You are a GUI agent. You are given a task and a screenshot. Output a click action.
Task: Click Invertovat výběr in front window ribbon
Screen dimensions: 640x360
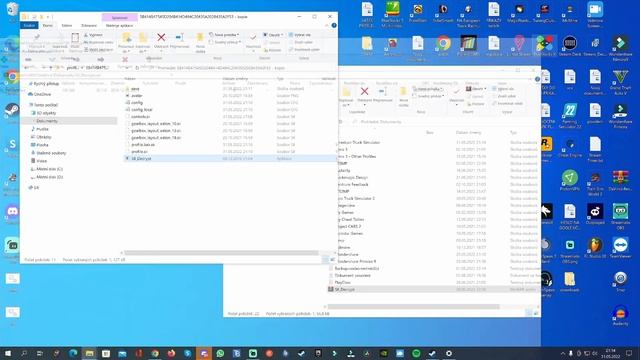click(304, 49)
